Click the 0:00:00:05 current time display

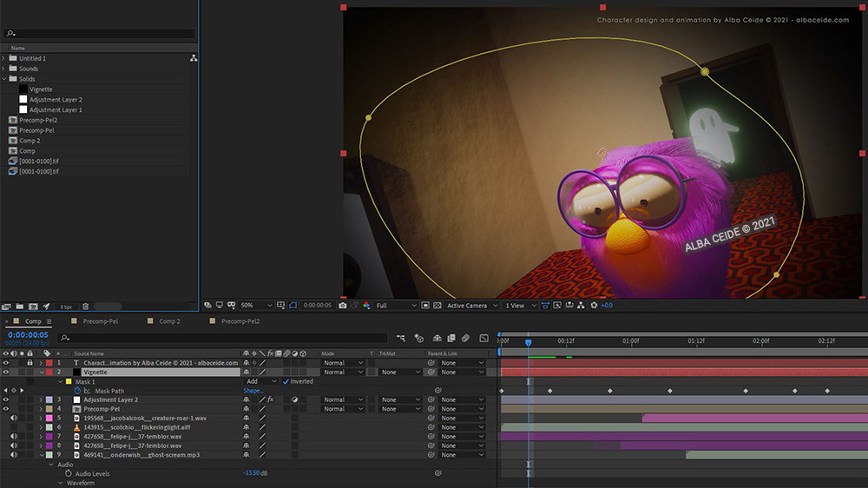[x=28, y=335]
